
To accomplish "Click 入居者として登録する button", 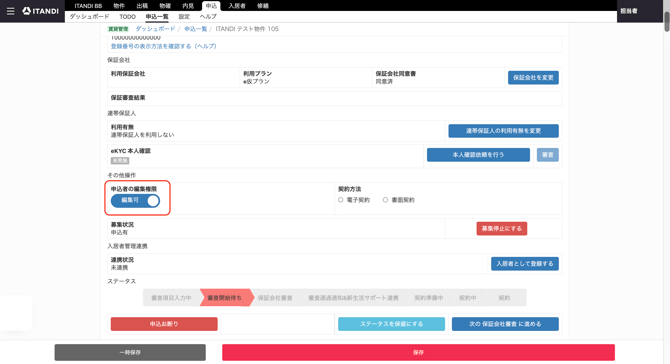I will (525, 264).
